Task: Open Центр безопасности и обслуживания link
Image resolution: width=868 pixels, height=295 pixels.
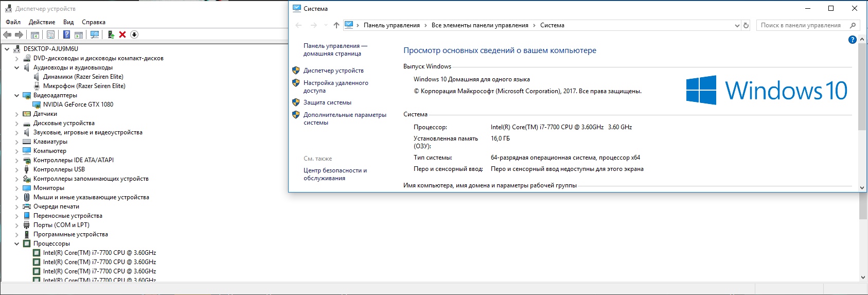Action: click(x=335, y=174)
